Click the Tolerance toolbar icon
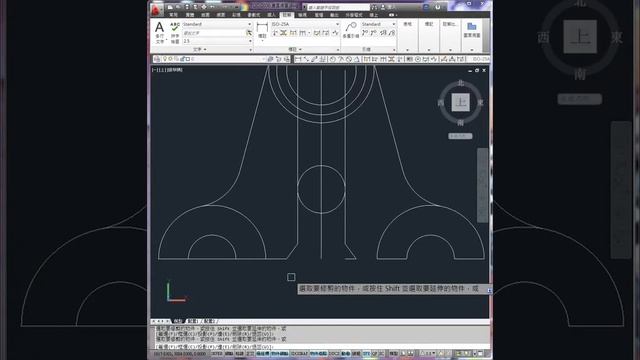The image size is (640, 360). pos(410,59)
